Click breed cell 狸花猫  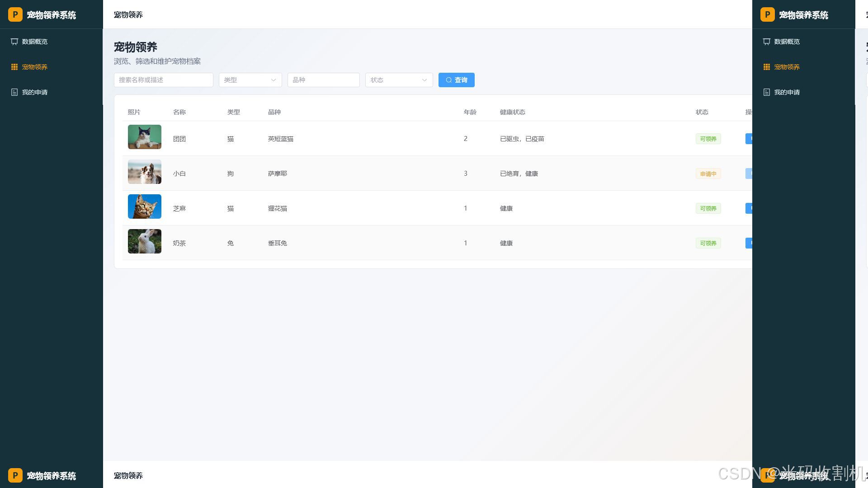pyautogui.click(x=278, y=208)
